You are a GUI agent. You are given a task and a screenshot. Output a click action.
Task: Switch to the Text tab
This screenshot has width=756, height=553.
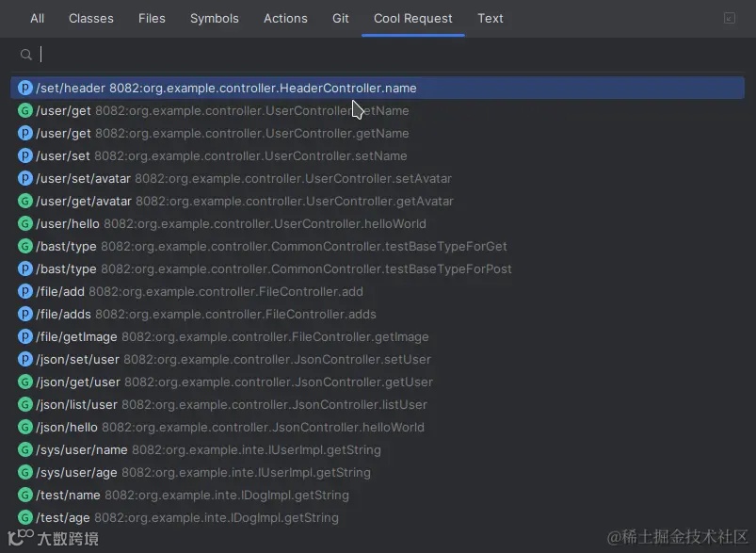[491, 18]
